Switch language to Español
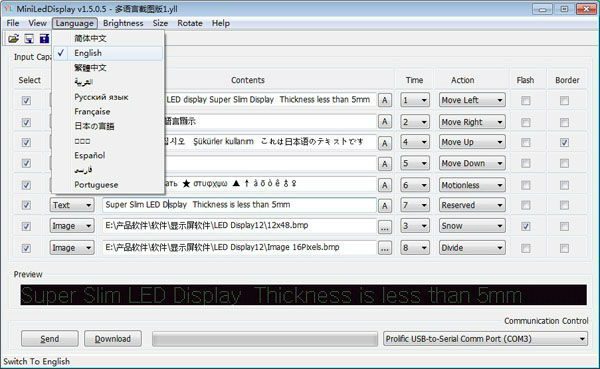The height and width of the screenshot is (369, 600). coord(109,155)
